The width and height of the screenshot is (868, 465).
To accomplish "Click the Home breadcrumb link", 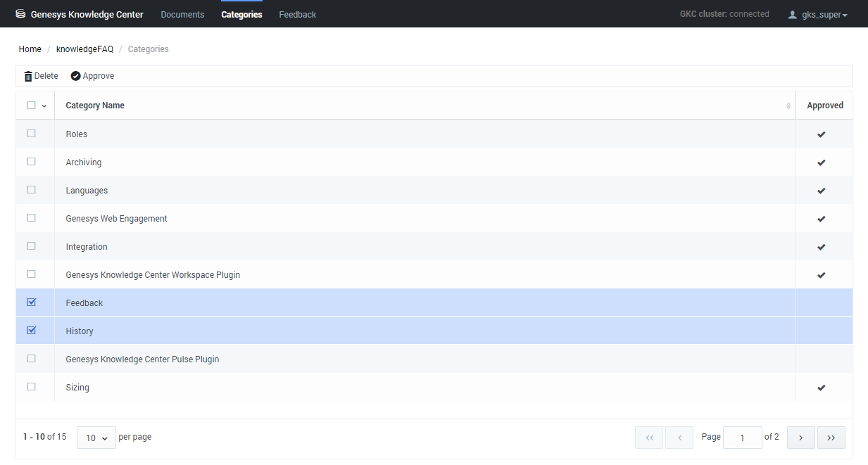I will coord(30,49).
